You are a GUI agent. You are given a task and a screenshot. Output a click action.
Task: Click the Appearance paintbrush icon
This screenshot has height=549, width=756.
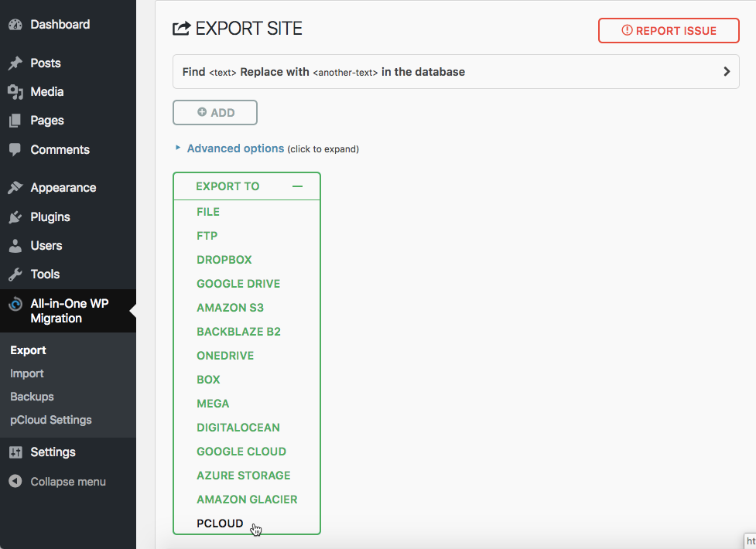[x=15, y=188]
